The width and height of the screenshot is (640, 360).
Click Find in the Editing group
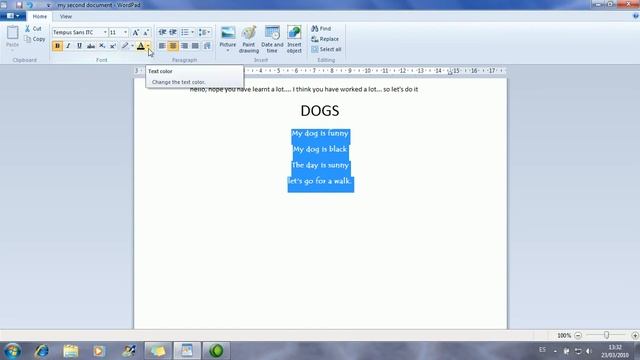click(321, 29)
